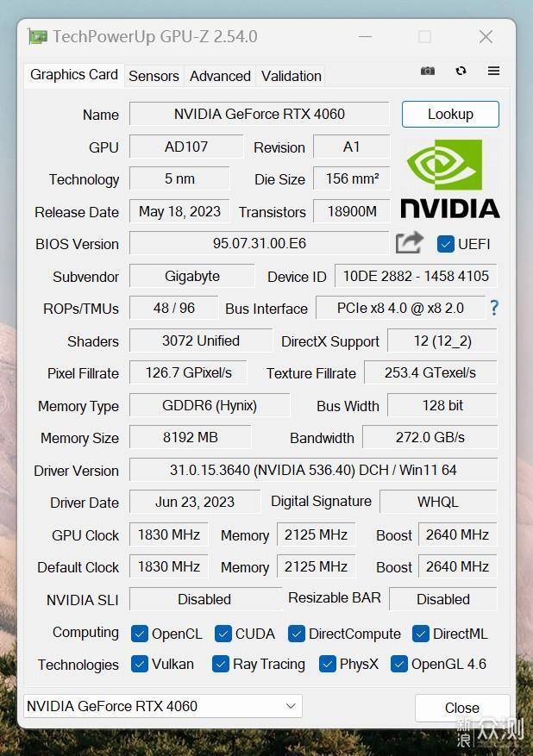The width and height of the screenshot is (533, 756).
Task: Click the Driver Version text field
Action: pos(313,470)
